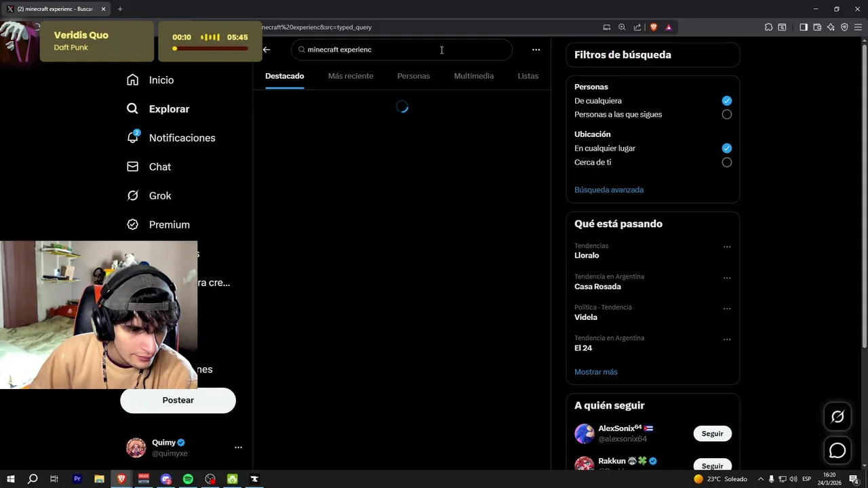Image resolution: width=868 pixels, height=488 pixels.
Task: Open the browser zoom magnifier icon
Action: point(622,27)
